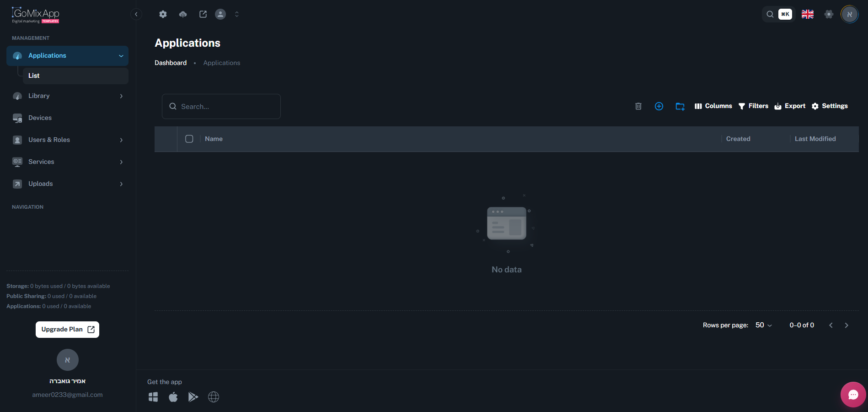Expand the Services sidebar menu

pyautogui.click(x=67, y=162)
